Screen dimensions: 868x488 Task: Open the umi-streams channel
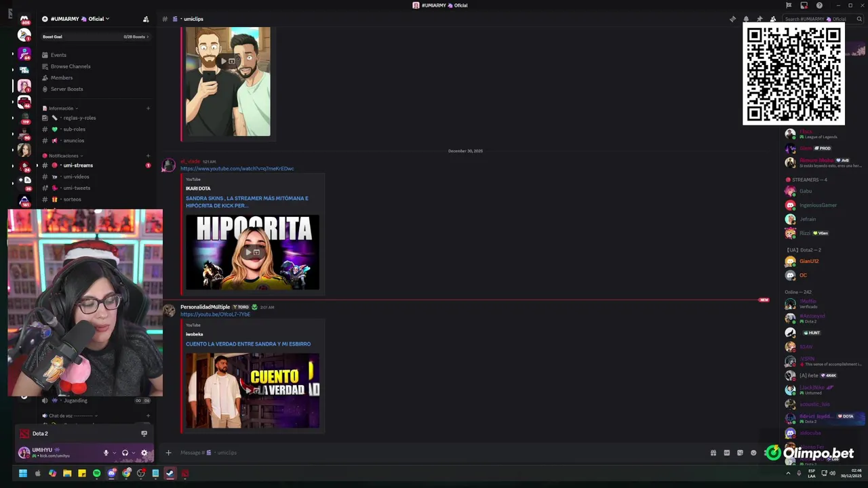tap(78, 165)
